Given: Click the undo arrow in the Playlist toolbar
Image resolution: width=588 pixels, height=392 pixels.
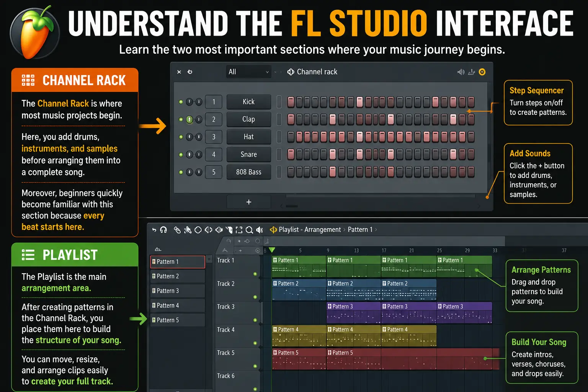Looking at the screenshot, I should [154, 230].
